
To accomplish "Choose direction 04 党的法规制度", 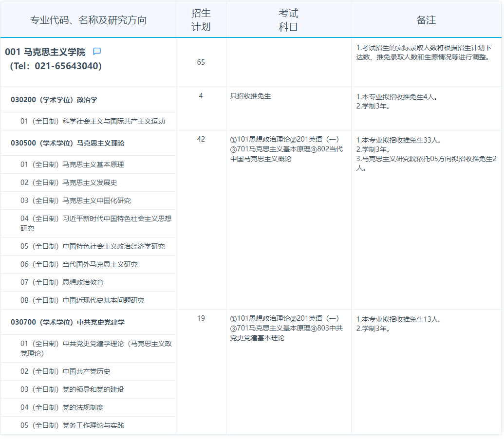I will click(62, 407).
